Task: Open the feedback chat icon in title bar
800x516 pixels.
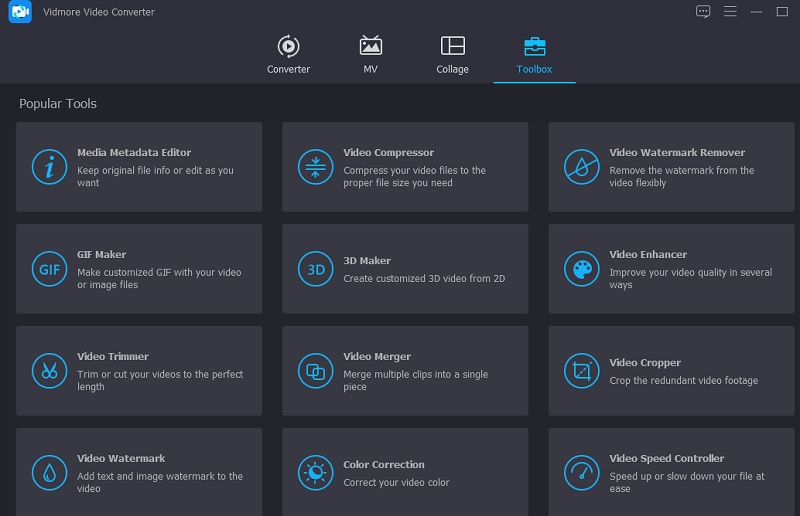Action: coord(703,12)
